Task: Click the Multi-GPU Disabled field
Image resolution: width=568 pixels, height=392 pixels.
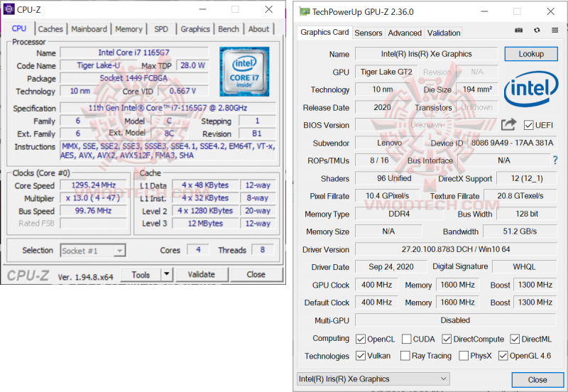Action: coord(455,320)
